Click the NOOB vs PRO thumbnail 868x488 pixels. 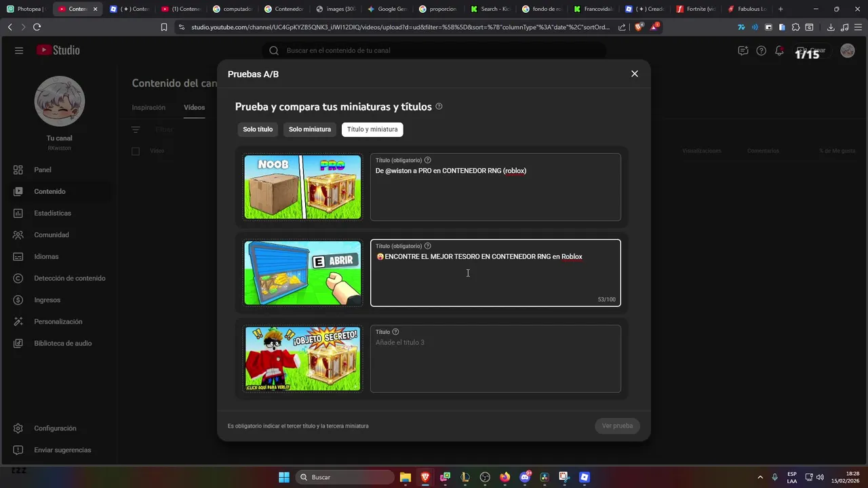[x=303, y=186]
